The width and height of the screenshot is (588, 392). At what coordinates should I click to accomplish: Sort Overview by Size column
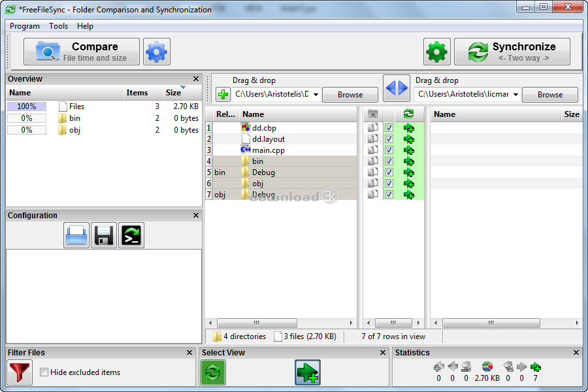[182, 93]
